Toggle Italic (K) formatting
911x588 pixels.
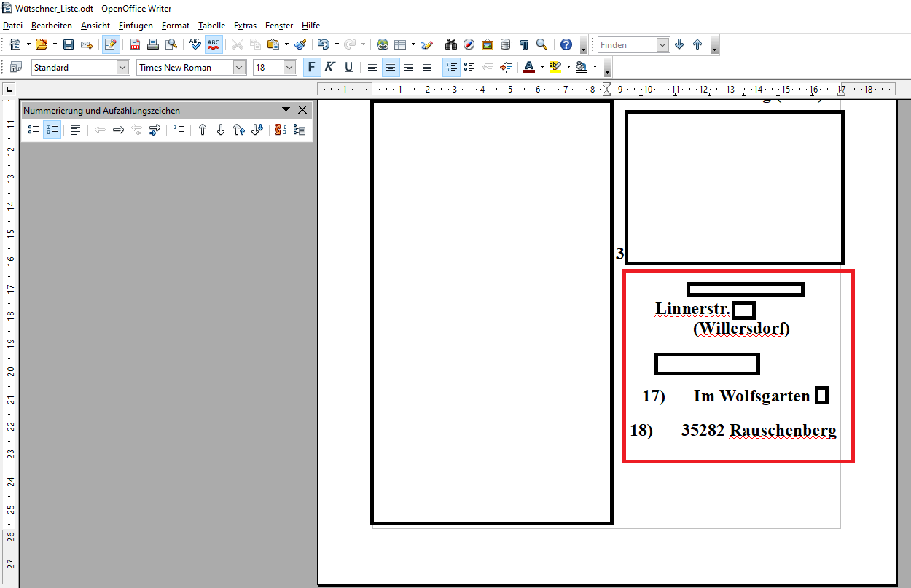tap(330, 67)
